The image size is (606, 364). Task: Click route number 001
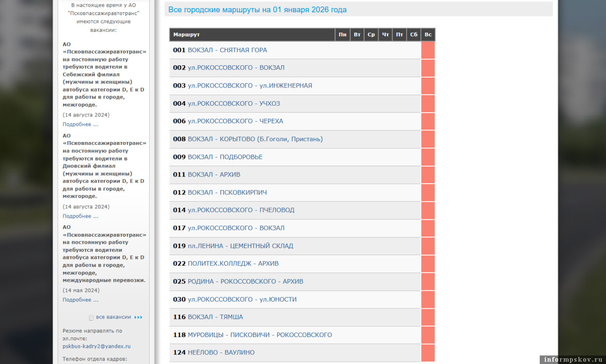[x=179, y=50]
